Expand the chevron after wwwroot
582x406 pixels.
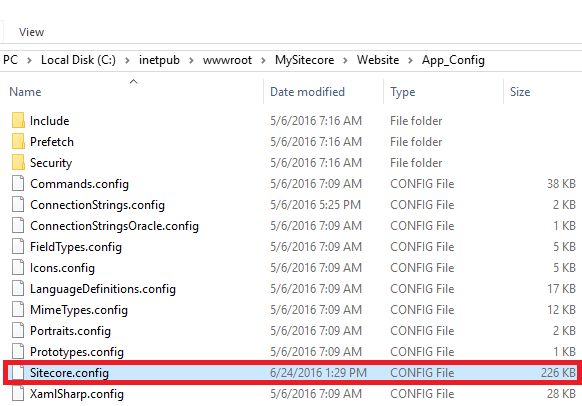click(x=263, y=60)
